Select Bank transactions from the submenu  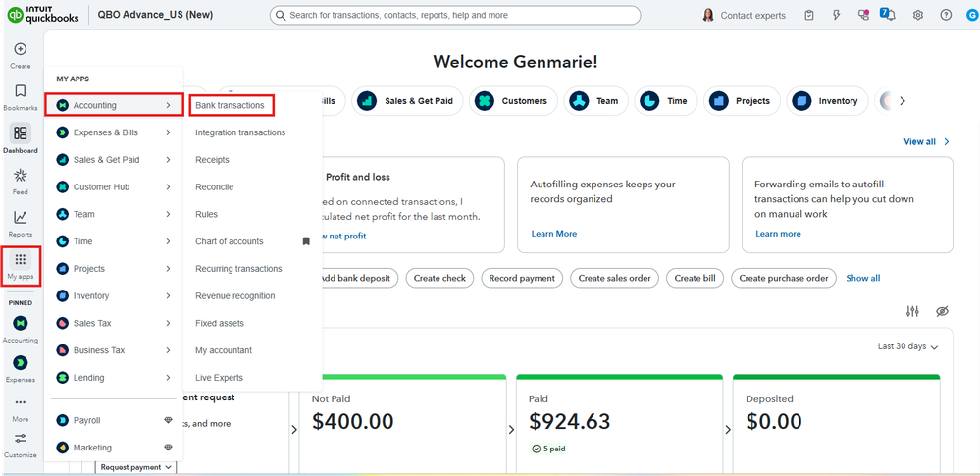[230, 105]
